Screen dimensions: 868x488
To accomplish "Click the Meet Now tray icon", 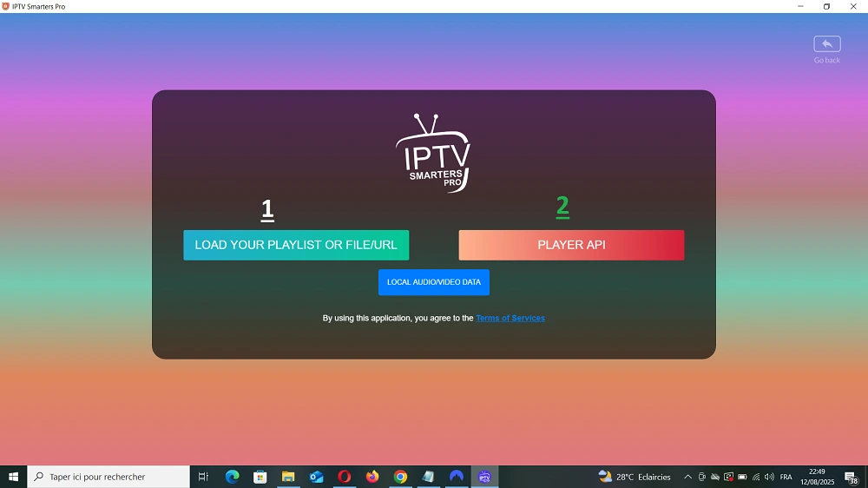I will [x=702, y=477].
